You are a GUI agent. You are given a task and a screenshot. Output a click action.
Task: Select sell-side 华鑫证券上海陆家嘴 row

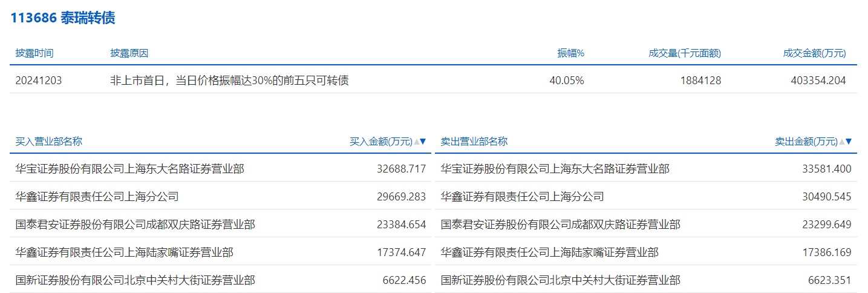(x=646, y=252)
